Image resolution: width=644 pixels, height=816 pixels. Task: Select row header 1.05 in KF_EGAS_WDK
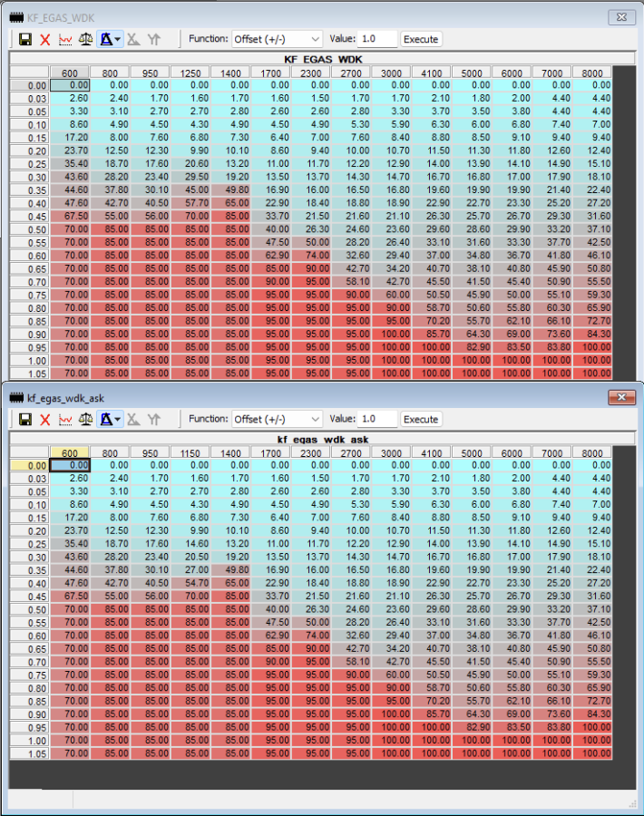(30, 374)
